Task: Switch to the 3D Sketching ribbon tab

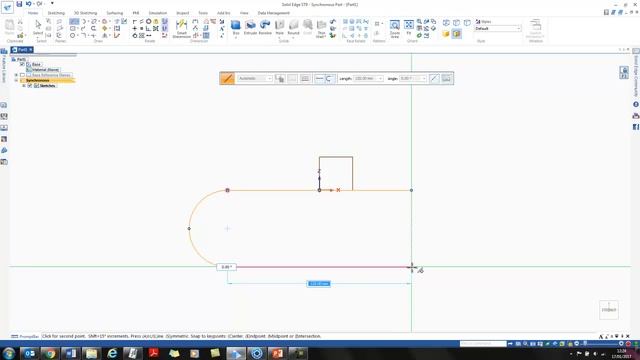Action: 85,13
